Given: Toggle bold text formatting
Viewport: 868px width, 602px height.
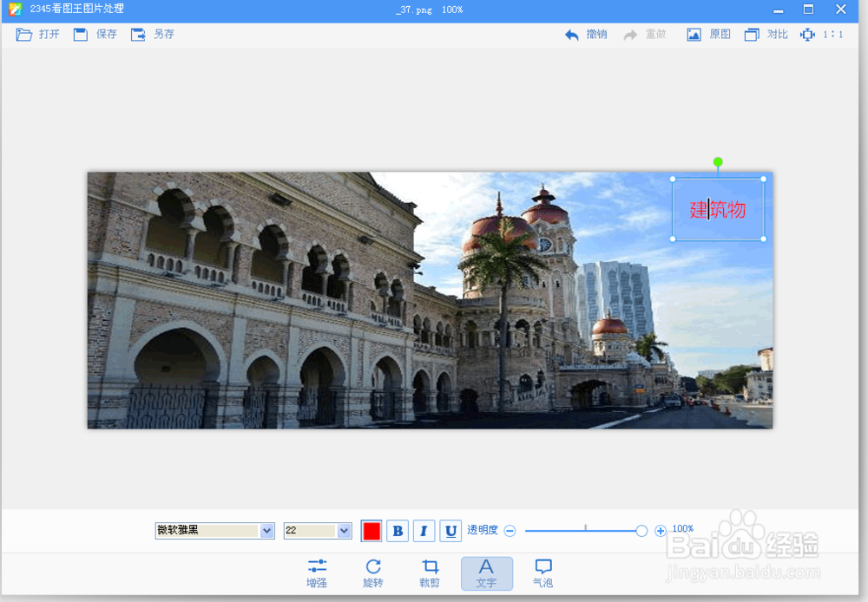Looking at the screenshot, I should pos(397,530).
